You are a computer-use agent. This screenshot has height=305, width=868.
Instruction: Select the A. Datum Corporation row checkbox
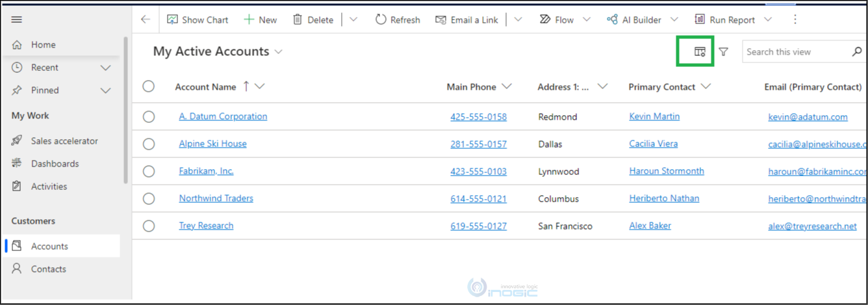click(149, 116)
